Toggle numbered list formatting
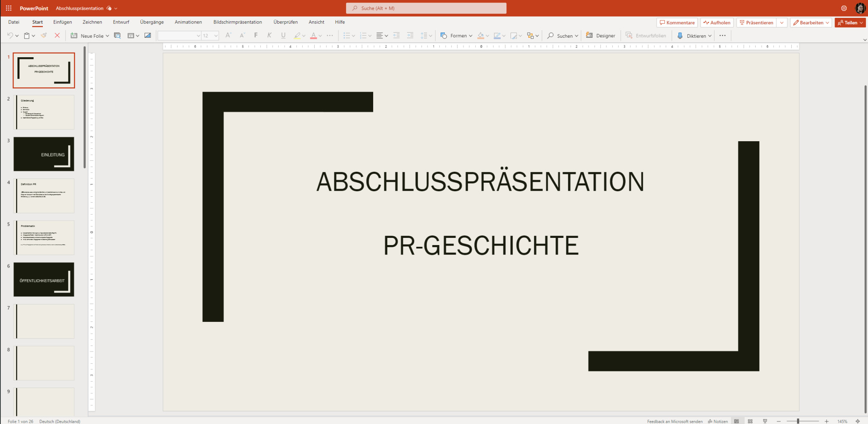This screenshot has width=868, height=424. coord(363,36)
